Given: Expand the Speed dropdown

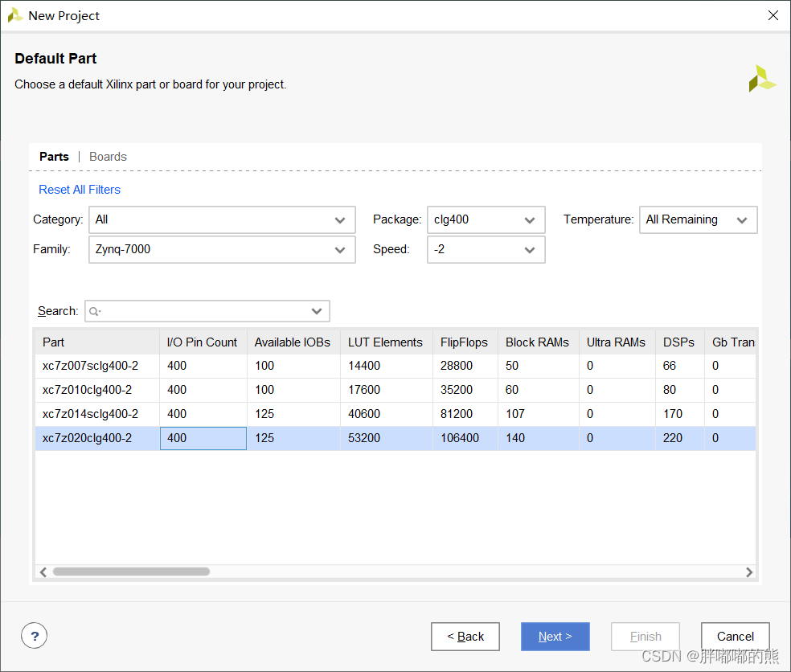Looking at the screenshot, I should (486, 249).
